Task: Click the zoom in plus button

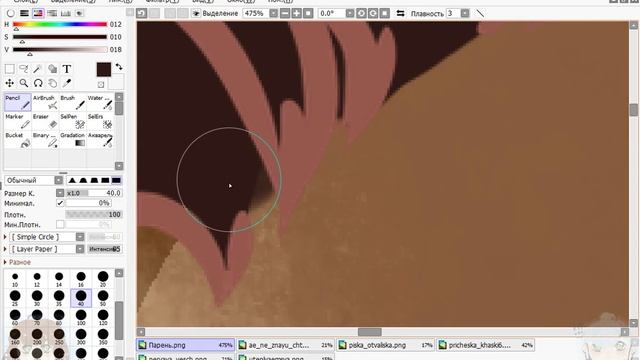Action: click(296, 13)
